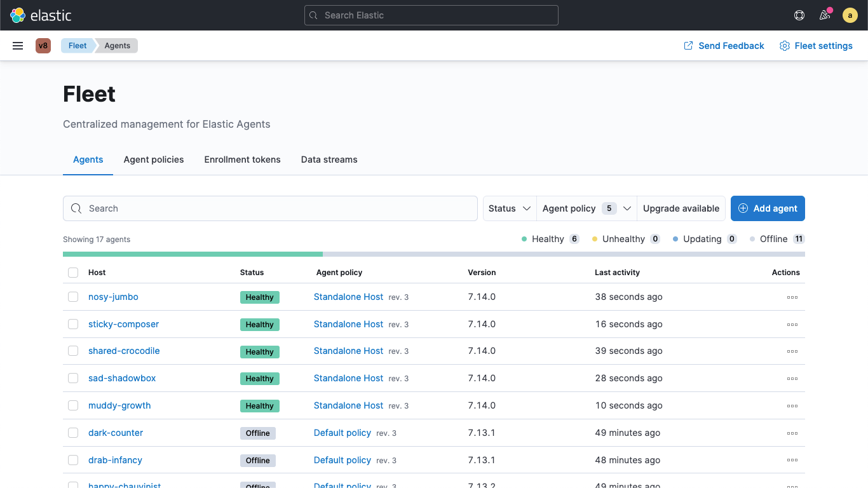The width and height of the screenshot is (868, 488).
Task: Focus the Search Elastic global field
Action: (431, 15)
